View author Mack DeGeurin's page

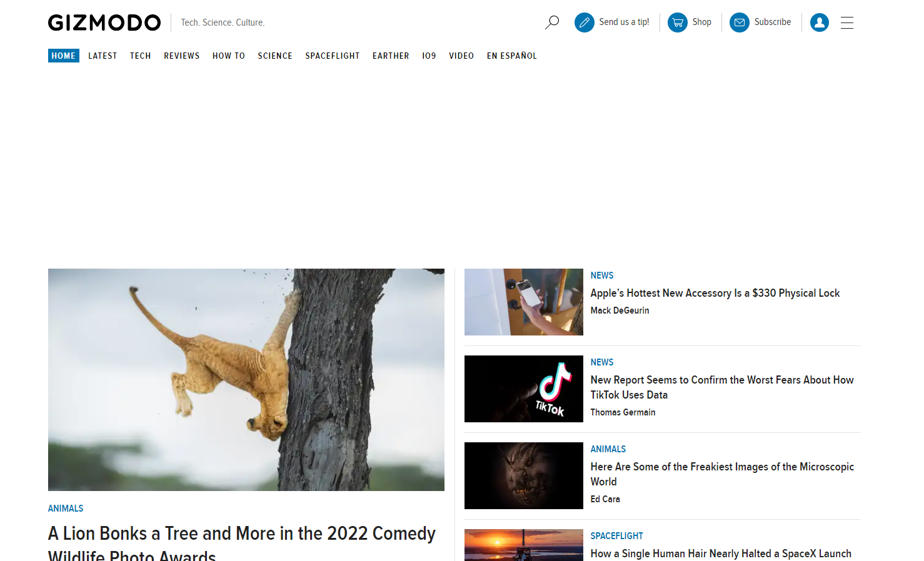[x=620, y=310]
